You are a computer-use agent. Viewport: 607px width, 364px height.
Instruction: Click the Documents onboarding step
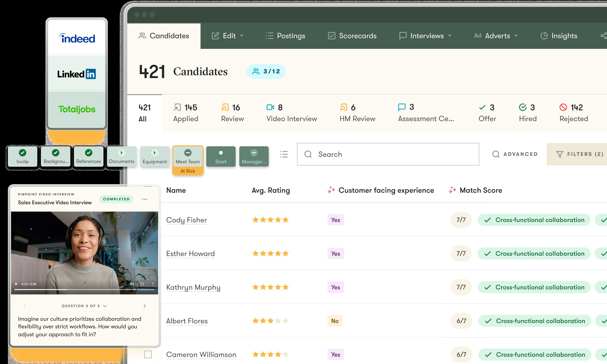point(122,157)
